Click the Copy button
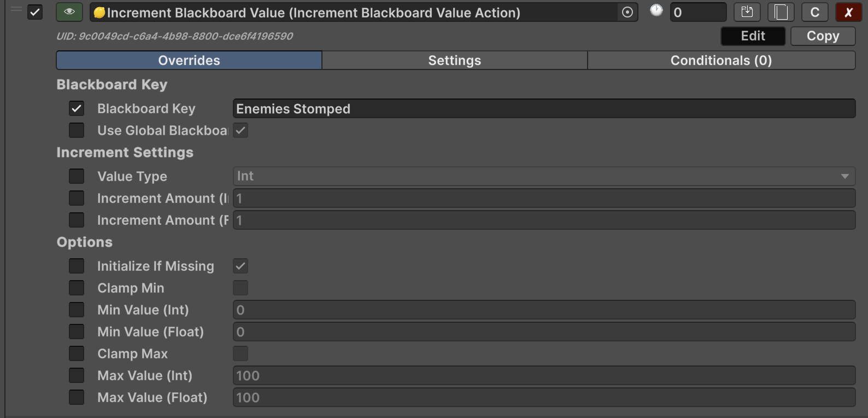This screenshot has height=418, width=868. pos(823,36)
